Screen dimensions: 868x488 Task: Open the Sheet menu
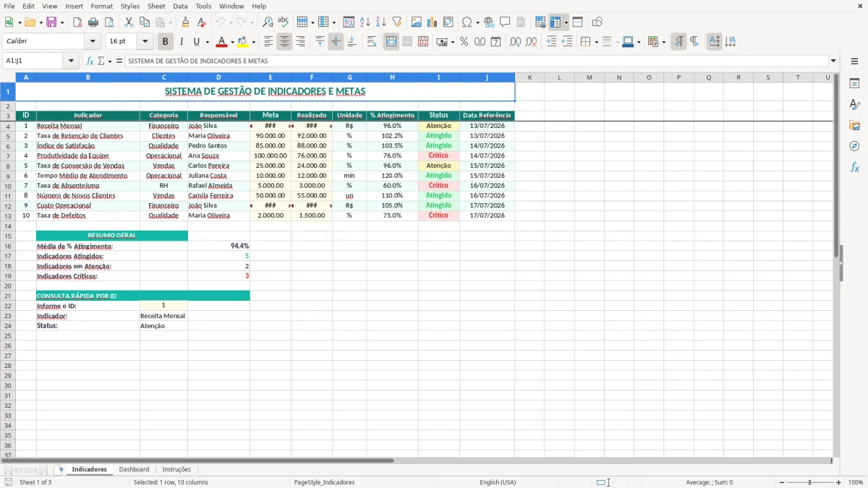pos(156,6)
